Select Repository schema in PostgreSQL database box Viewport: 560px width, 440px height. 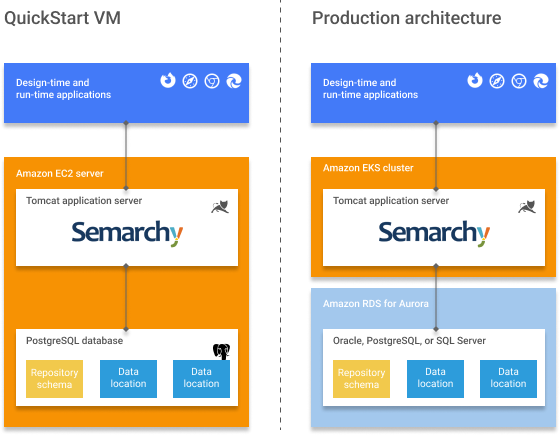click(x=54, y=379)
